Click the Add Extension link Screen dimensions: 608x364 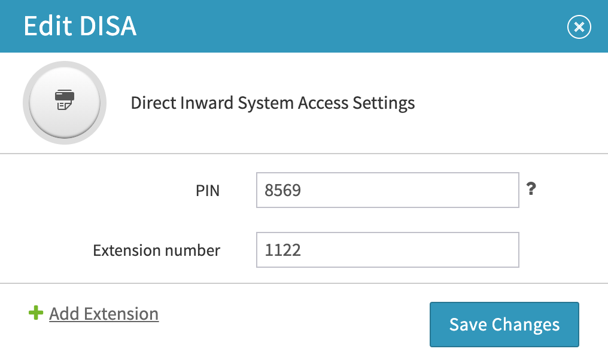pos(104,314)
